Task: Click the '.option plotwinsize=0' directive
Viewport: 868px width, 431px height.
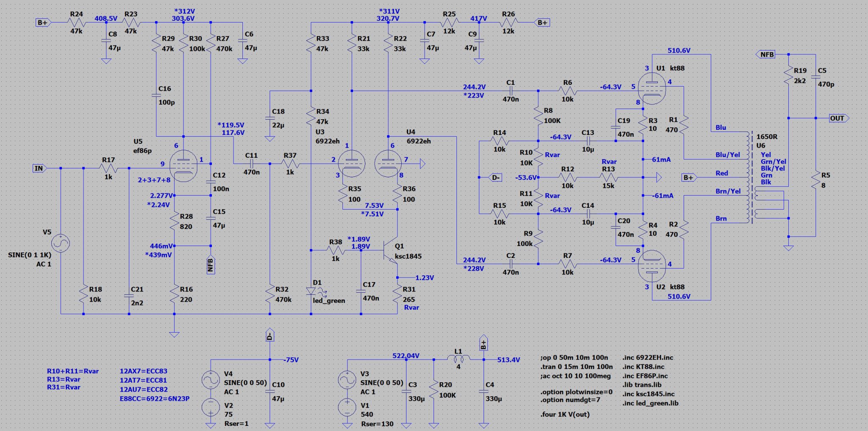Action: pyautogui.click(x=576, y=392)
